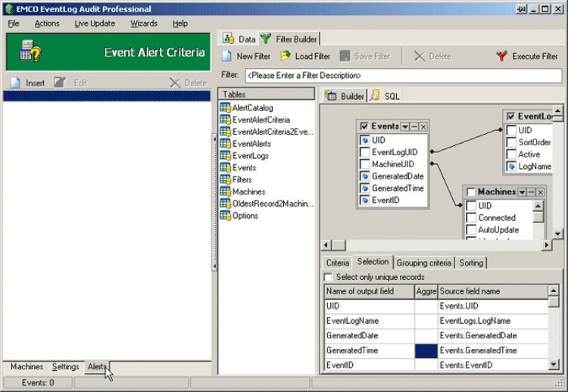Click the Delete X icon beside Edit
This screenshot has height=392, width=568.
[x=175, y=83]
